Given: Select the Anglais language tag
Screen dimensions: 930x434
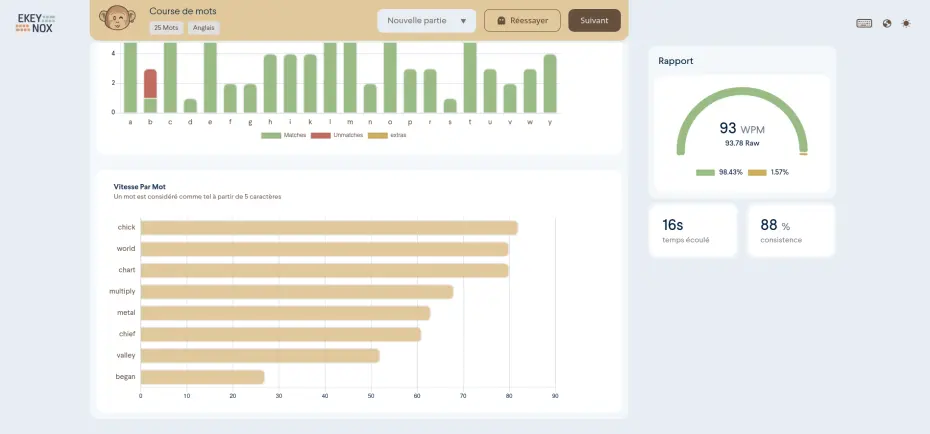Looking at the screenshot, I should (x=203, y=28).
